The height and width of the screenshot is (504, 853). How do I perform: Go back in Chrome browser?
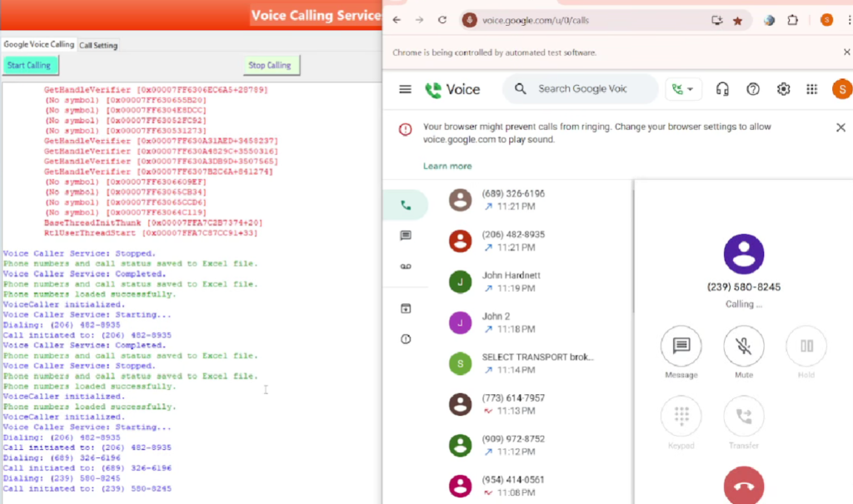(397, 20)
